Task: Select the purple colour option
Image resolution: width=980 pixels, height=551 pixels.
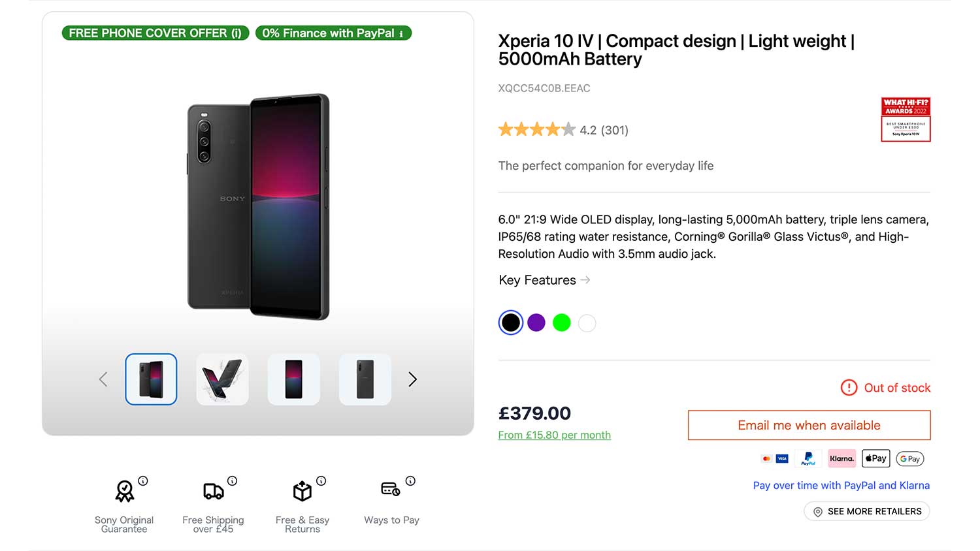Action: [x=536, y=323]
